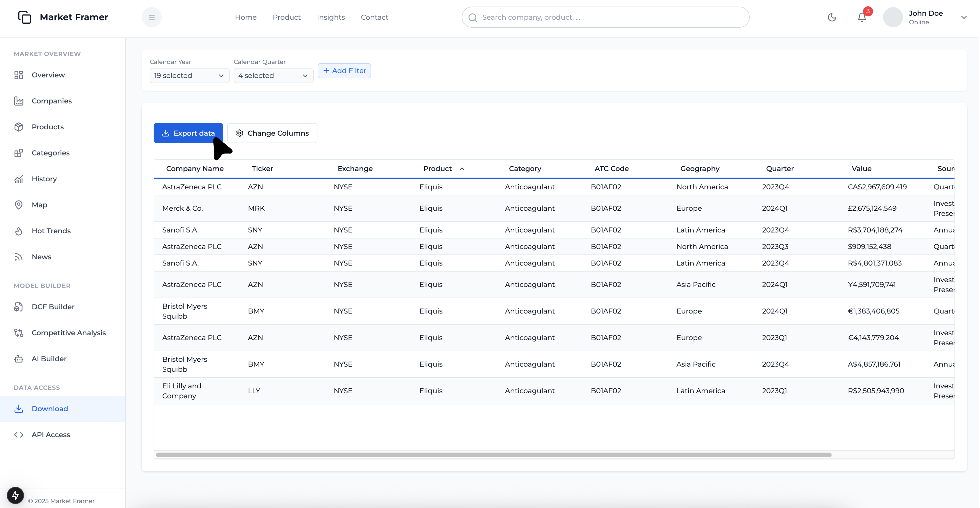Screen dimensions: 980x508
Task: Select the Merck & Co. cell
Action: (182, 208)
